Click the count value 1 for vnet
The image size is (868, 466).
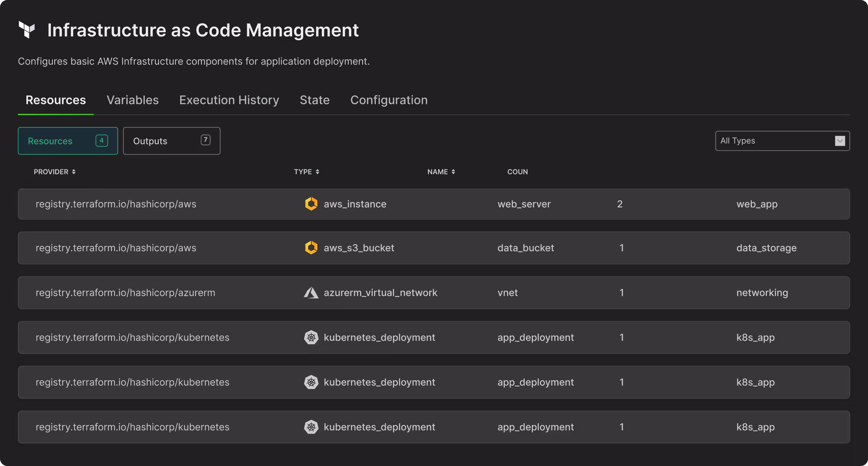click(622, 293)
